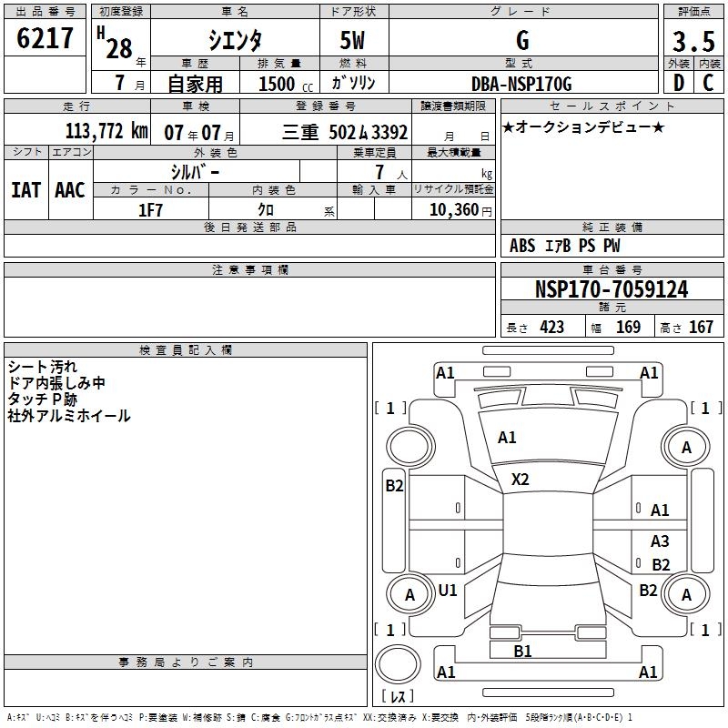
Task: Click the 3.5 evaluation score
Action: (693, 41)
